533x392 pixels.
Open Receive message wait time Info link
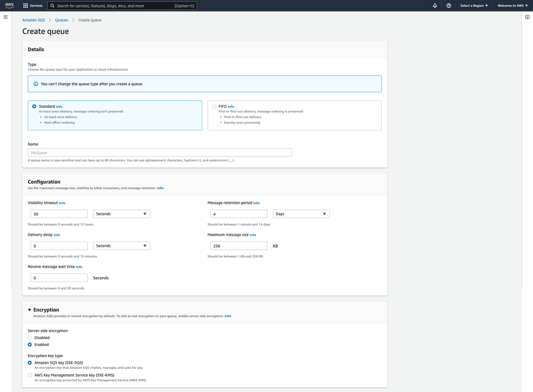[x=79, y=267]
